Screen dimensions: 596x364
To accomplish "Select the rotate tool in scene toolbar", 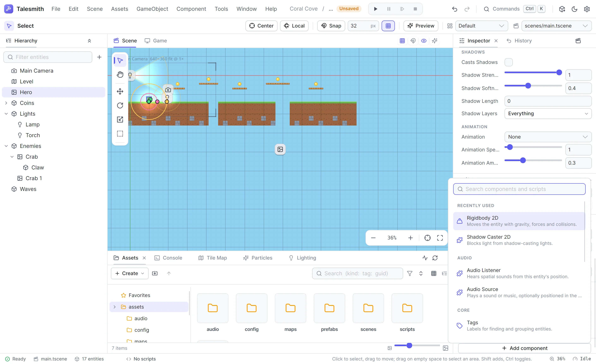I will click(x=120, y=105).
